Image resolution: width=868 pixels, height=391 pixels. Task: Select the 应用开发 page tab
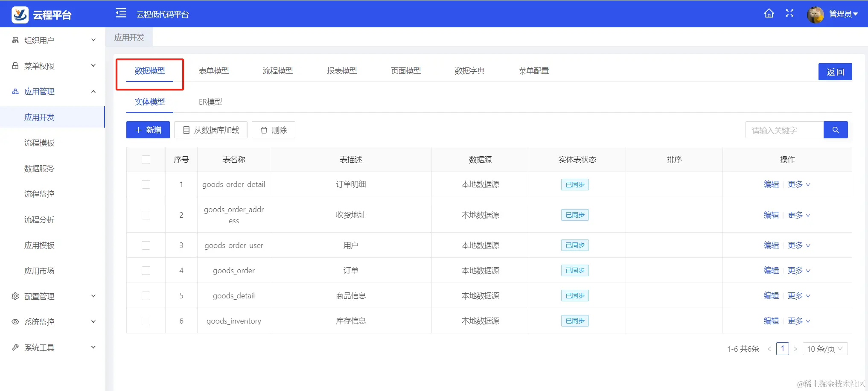click(x=129, y=38)
